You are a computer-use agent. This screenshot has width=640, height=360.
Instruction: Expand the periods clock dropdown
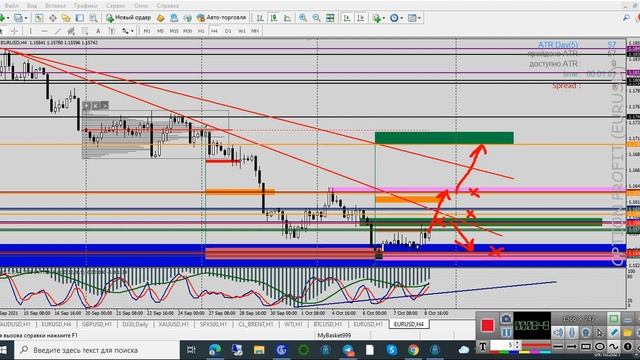(x=401, y=18)
